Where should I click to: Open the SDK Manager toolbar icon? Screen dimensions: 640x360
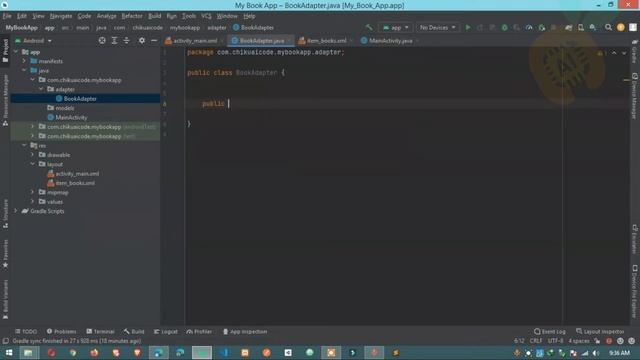coord(592,27)
